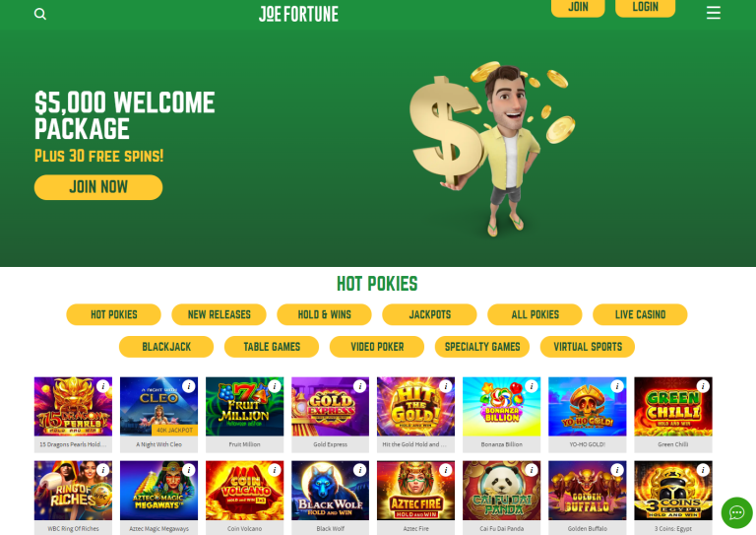Image resolution: width=756 pixels, height=535 pixels.
Task: Click info icon on Fruit Million tile
Action: click(275, 386)
